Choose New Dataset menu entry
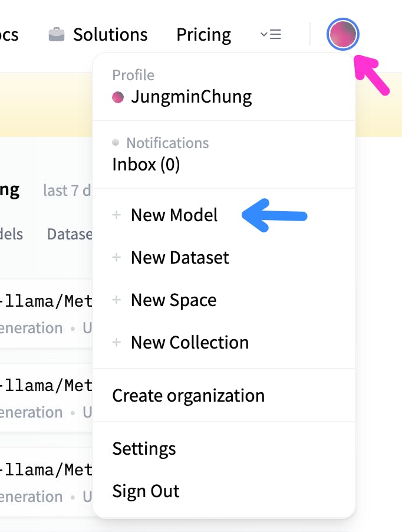 click(x=180, y=258)
